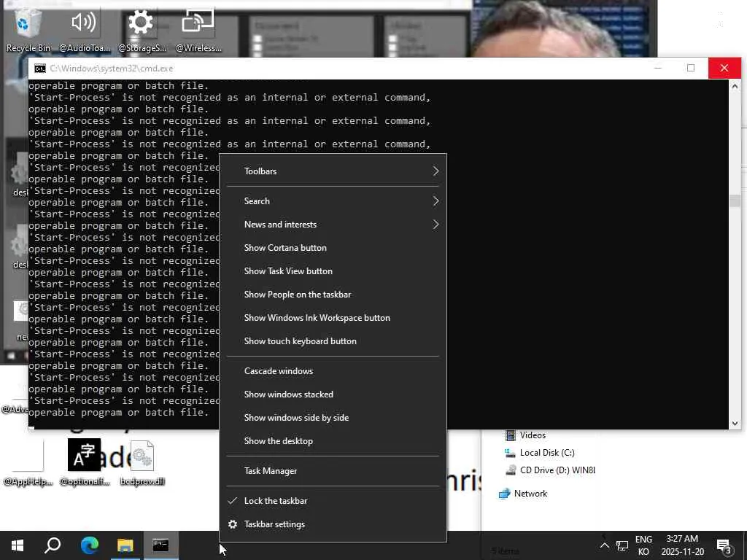The width and height of the screenshot is (747, 560).
Task: Select the @optionalf... language icon on desktop
Action: (85, 462)
